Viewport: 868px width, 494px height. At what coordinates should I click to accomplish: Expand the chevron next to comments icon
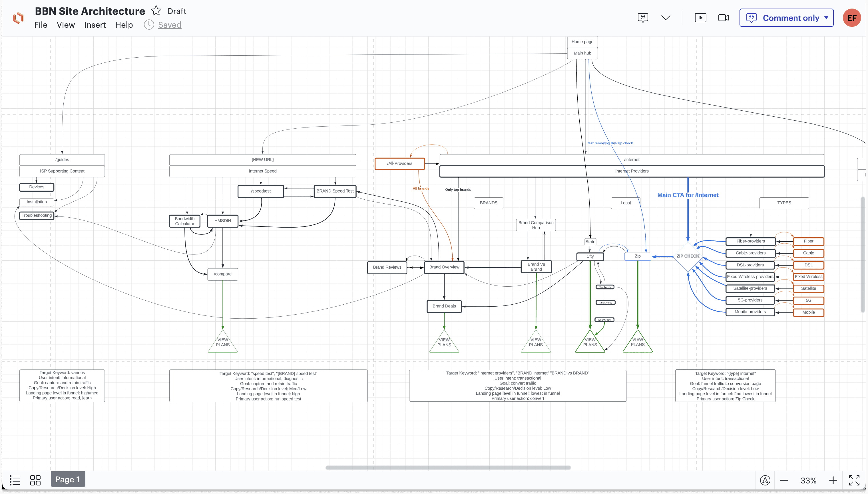[x=666, y=18]
